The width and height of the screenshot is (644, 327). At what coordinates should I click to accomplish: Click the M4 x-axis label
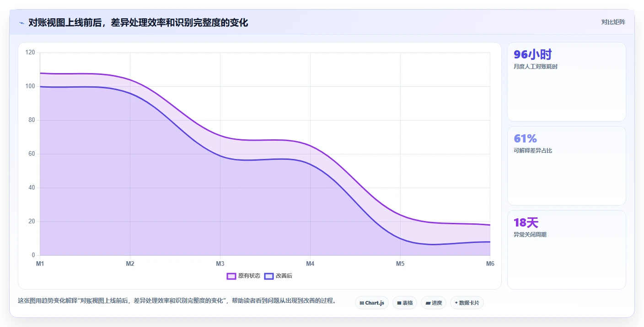(310, 264)
